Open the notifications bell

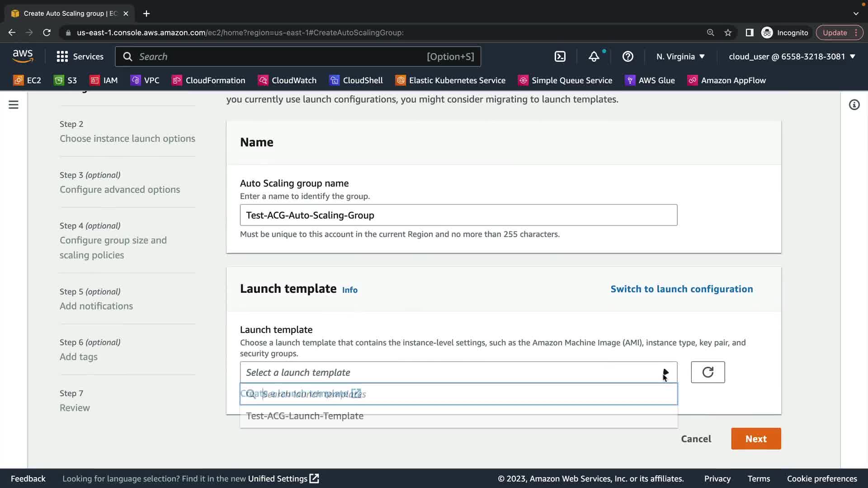pyautogui.click(x=594, y=56)
